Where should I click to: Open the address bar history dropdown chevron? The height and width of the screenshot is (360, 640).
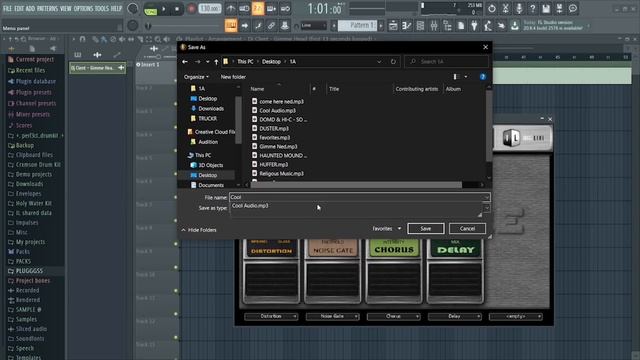click(x=379, y=62)
